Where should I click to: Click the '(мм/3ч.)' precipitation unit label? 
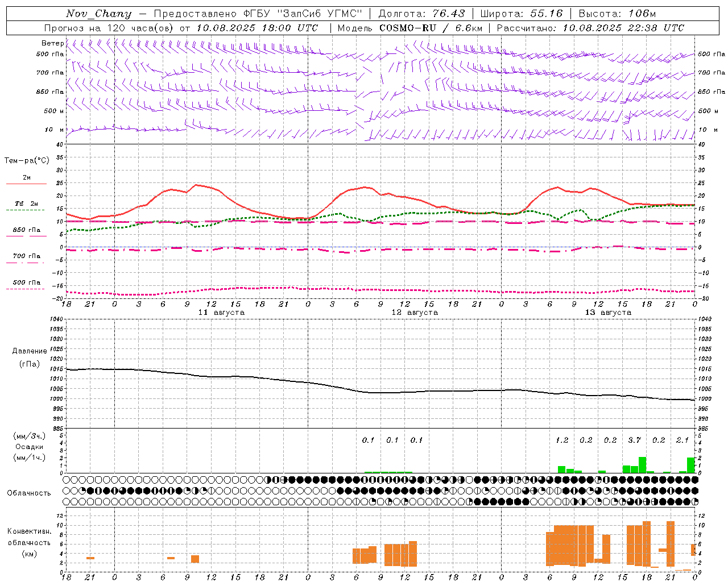pos(30,436)
